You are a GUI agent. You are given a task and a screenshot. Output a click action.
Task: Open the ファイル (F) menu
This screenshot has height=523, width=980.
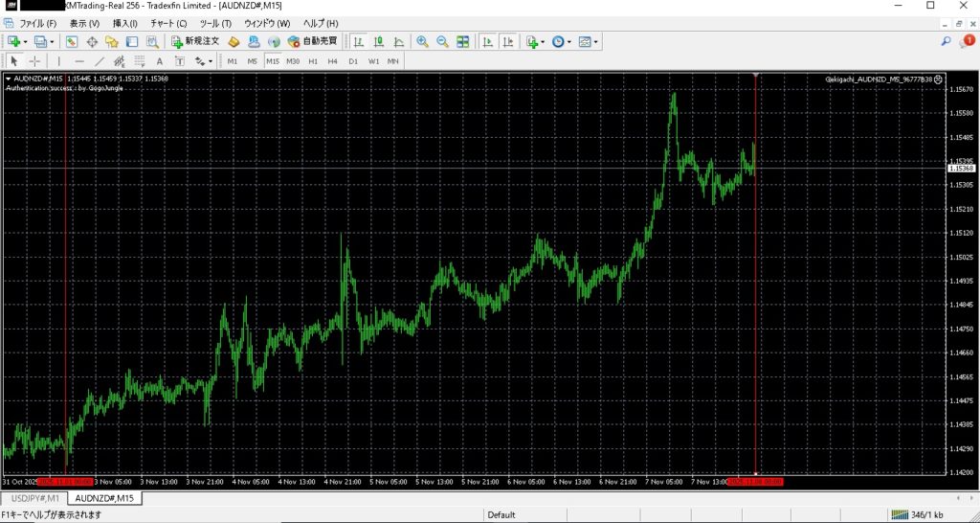coord(38,23)
